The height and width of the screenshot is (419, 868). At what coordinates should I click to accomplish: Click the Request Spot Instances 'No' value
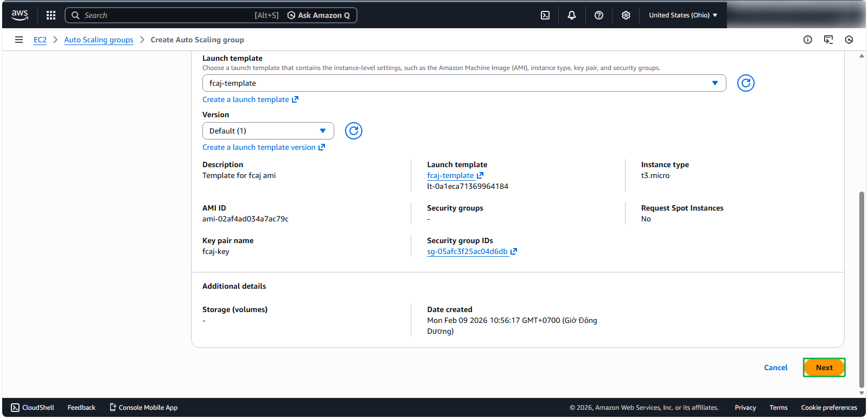coord(646,219)
